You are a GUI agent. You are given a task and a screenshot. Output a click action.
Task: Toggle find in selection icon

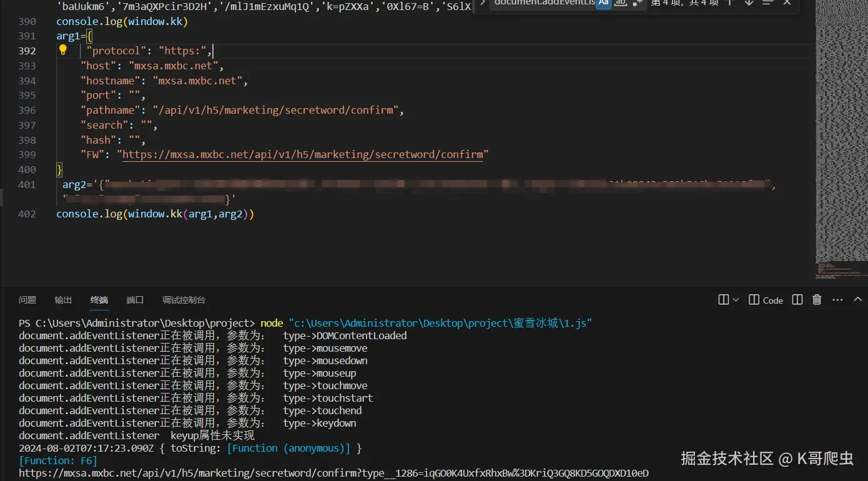(768, 3)
